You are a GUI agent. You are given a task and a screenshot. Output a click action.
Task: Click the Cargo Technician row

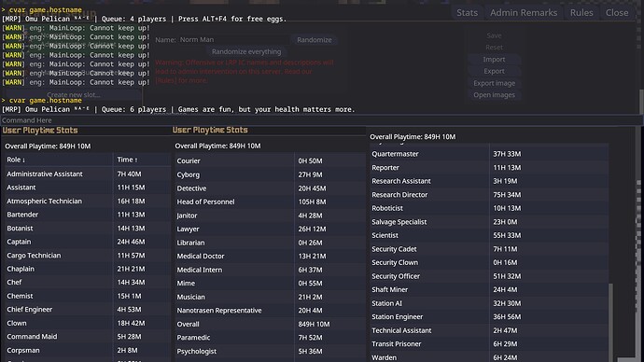pyautogui.click(x=87, y=256)
